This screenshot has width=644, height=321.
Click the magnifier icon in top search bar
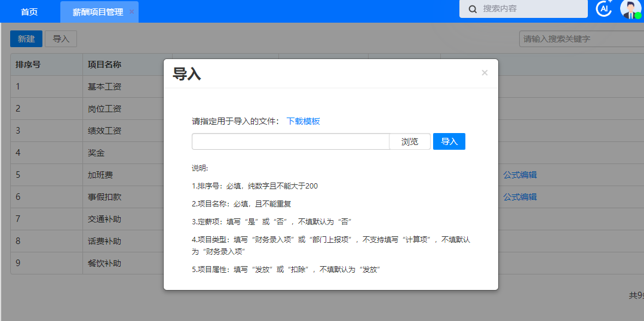coord(473,9)
